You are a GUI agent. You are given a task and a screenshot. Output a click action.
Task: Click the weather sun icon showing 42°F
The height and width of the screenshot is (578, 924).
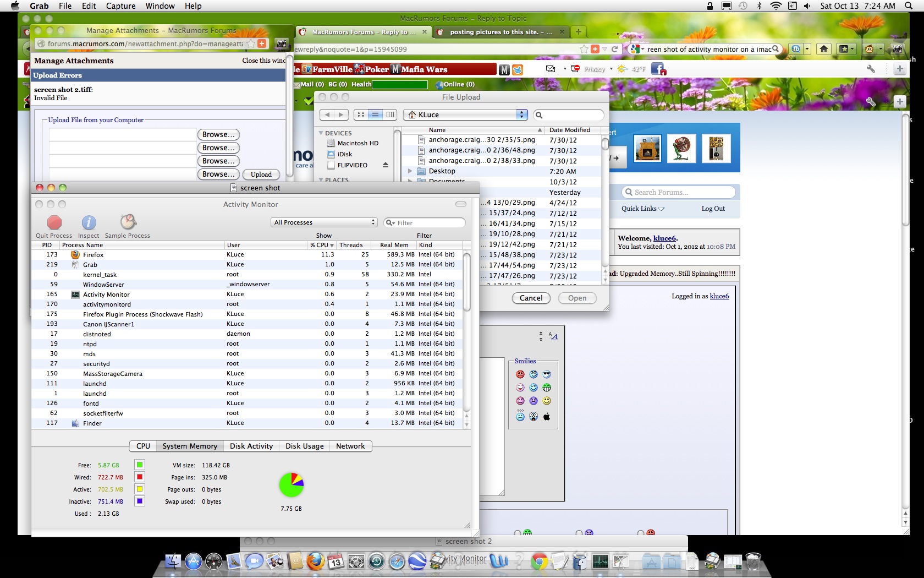pyautogui.click(x=622, y=69)
